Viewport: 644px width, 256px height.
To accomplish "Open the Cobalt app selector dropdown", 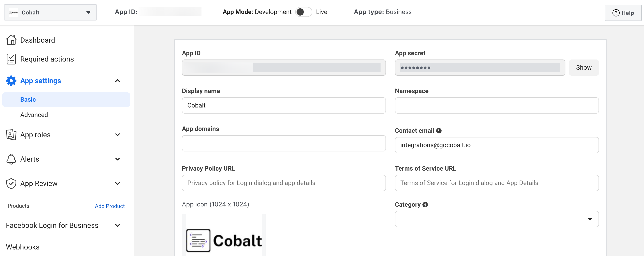I will pyautogui.click(x=50, y=13).
